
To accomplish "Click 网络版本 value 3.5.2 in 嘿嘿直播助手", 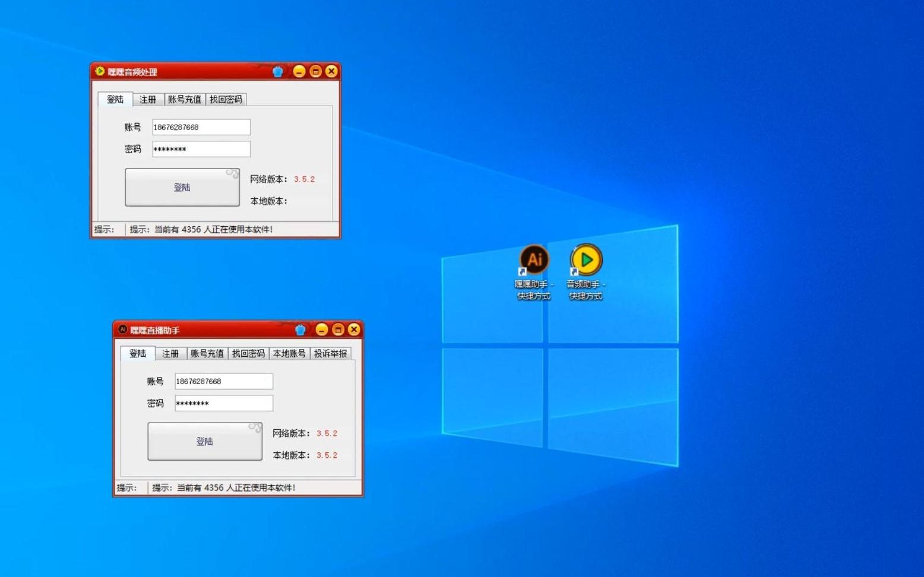I will click(x=327, y=433).
